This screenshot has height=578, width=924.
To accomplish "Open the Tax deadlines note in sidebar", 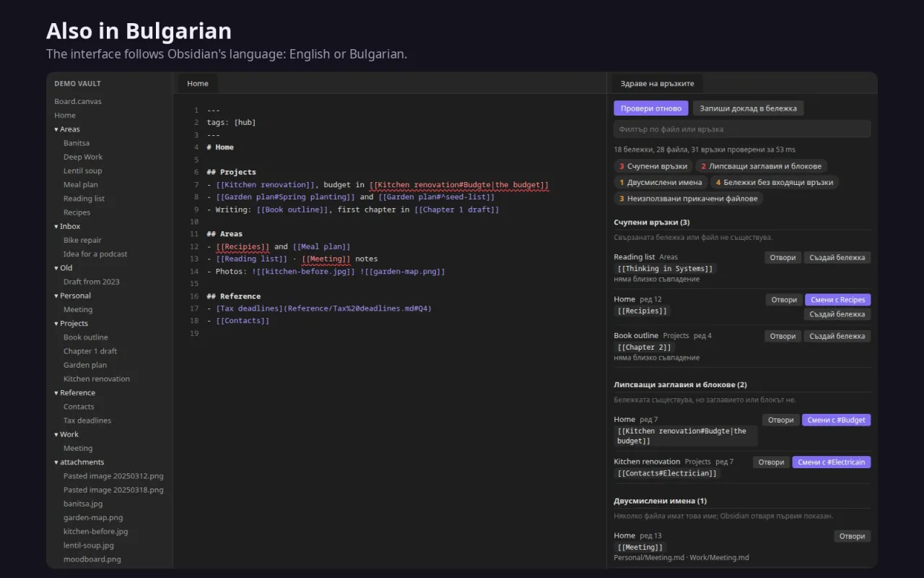I will click(87, 420).
